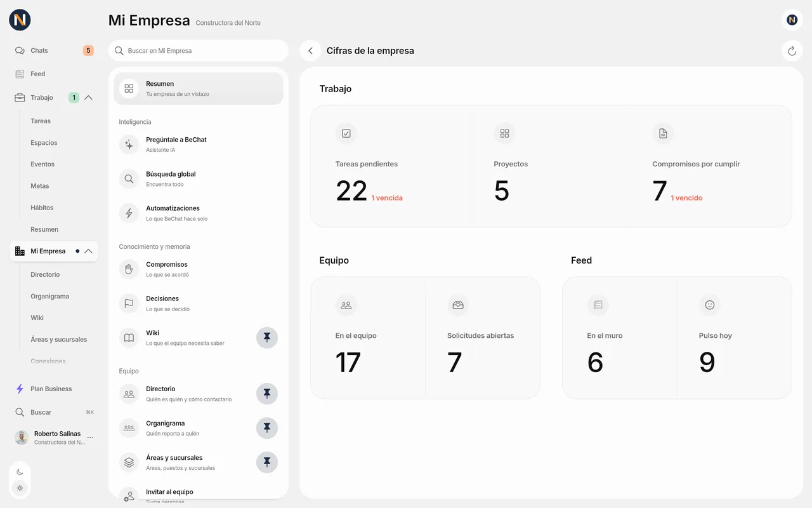The height and width of the screenshot is (508, 812).
Task: Click the En el equipo people icon
Action: coord(346,305)
